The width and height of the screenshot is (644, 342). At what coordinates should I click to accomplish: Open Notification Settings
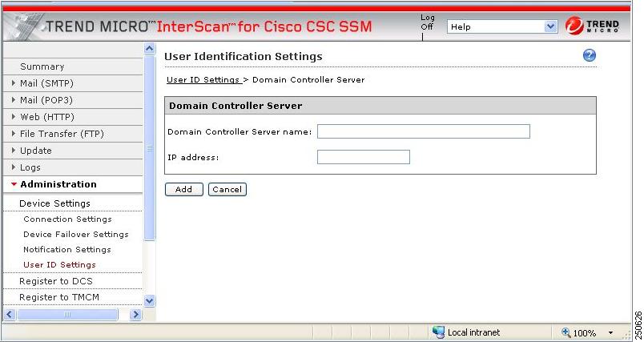click(x=67, y=250)
